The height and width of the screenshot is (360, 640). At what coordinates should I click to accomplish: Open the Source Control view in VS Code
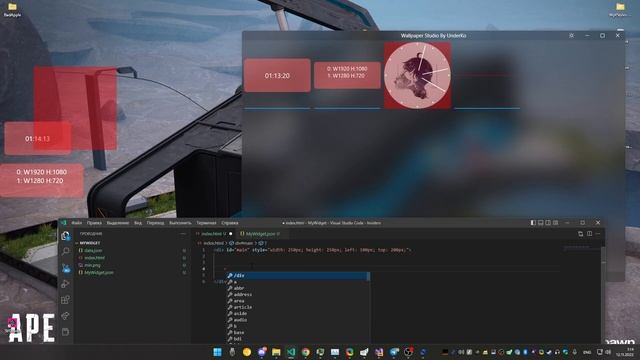[65, 268]
